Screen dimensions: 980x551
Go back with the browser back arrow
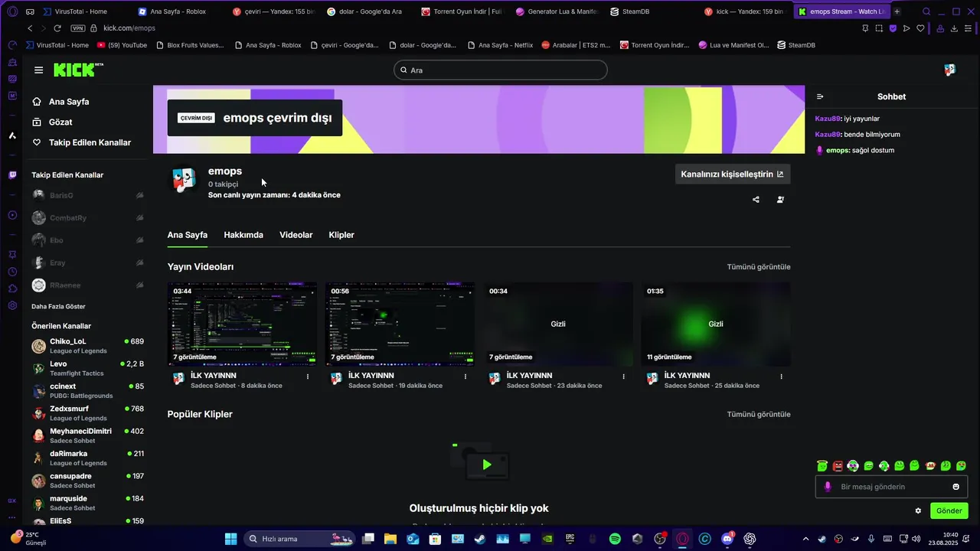click(x=30, y=28)
